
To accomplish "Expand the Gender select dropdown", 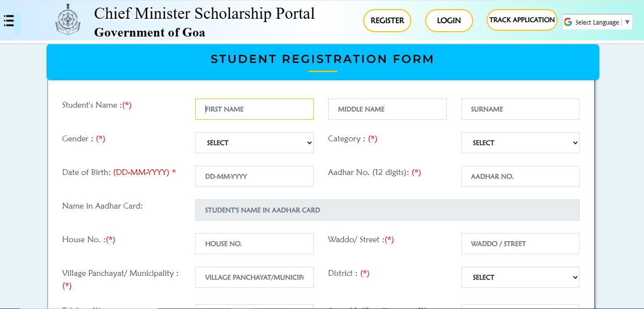I will pyautogui.click(x=254, y=143).
